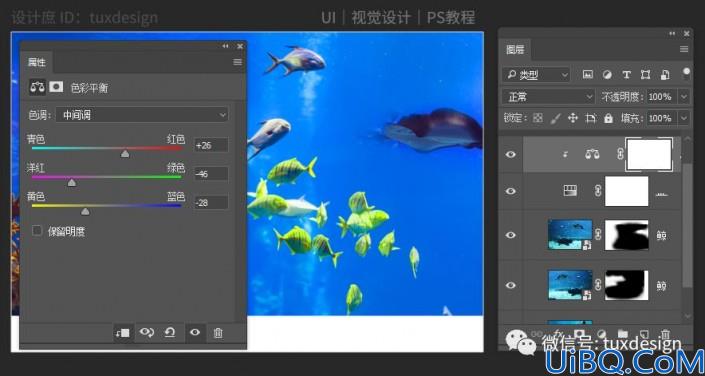Filter layers by type (T) icon
This screenshot has width=705, height=376.
pyautogui.click(x=626, y=75)
